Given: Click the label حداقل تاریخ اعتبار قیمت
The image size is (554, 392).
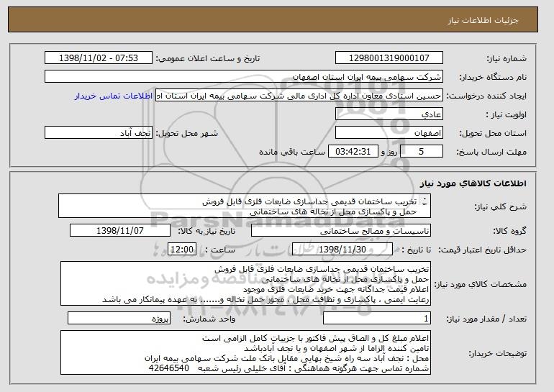Looking at the screenshot, I should coord(482,250).
